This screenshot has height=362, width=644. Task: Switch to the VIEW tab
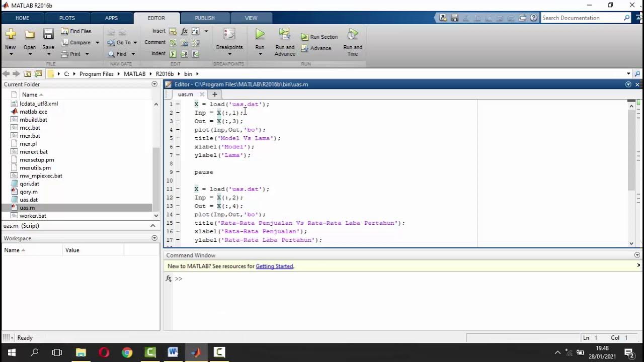tap(251, 18)
